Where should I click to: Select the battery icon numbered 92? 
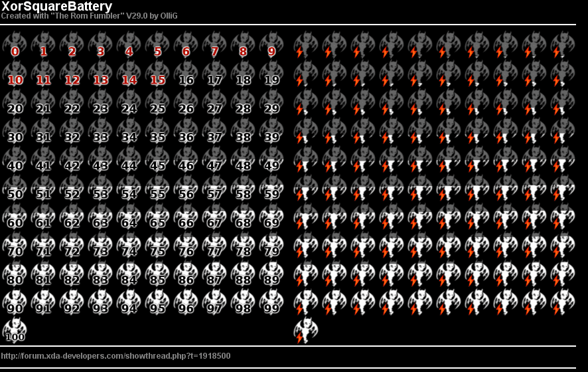point(72,302)
